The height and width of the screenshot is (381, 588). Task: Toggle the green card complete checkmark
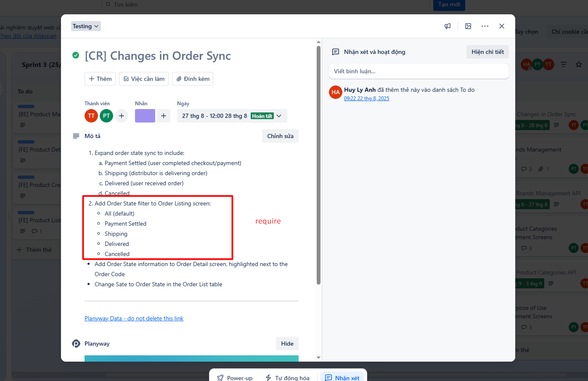tap(76, 55)
